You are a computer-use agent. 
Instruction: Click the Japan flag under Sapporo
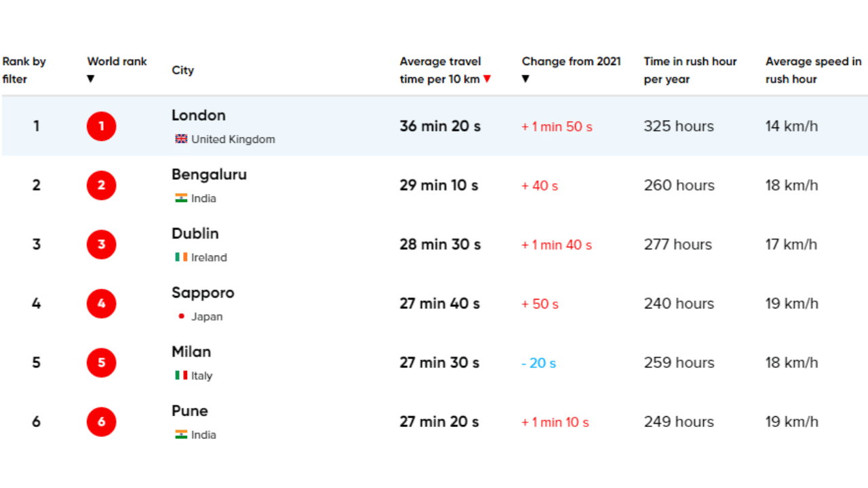click(180, 316)
